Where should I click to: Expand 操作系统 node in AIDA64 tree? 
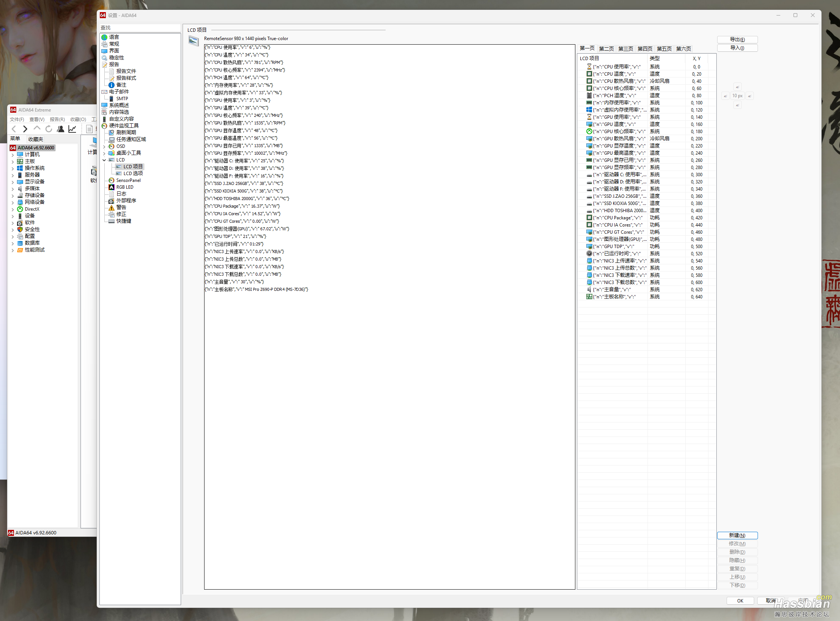tap(12, 168)
